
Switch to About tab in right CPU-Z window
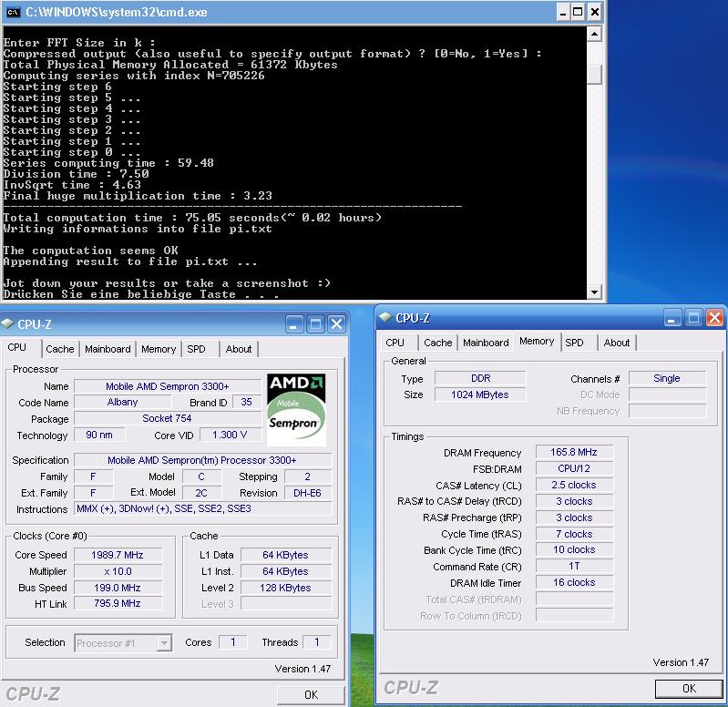(x=617, y=343)
